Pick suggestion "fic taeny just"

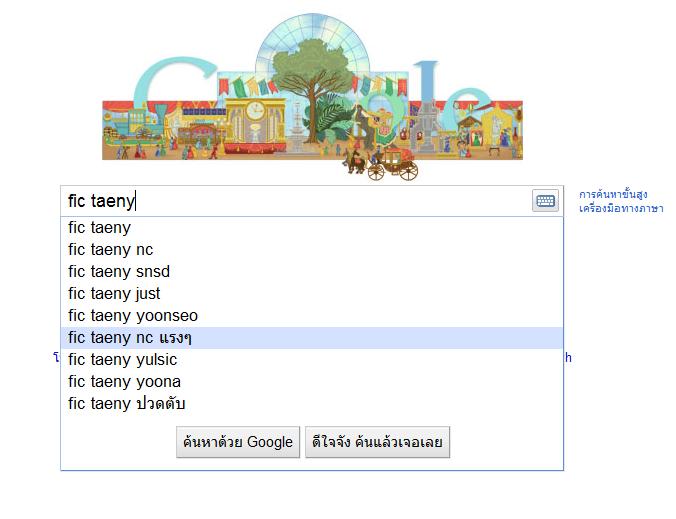(312, 294)
